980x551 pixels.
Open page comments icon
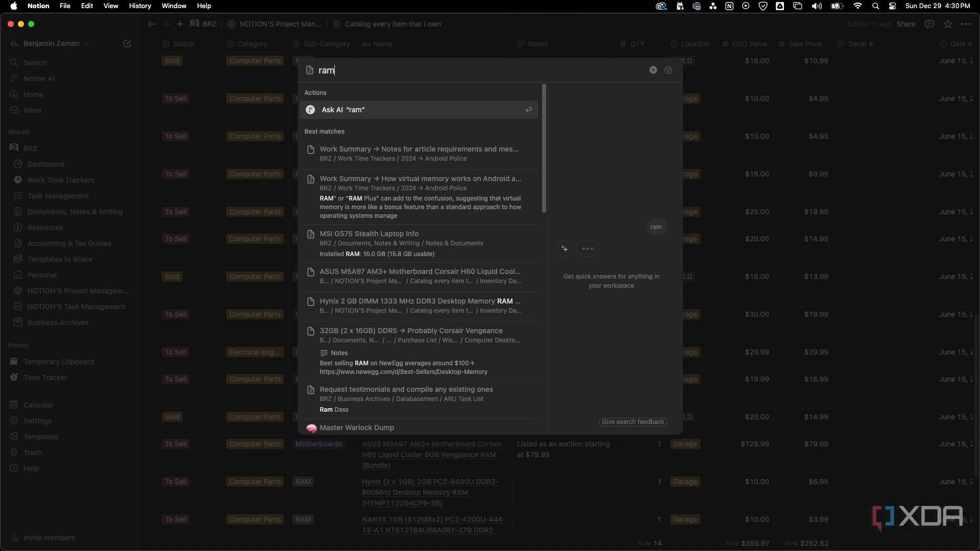[929, 24]
